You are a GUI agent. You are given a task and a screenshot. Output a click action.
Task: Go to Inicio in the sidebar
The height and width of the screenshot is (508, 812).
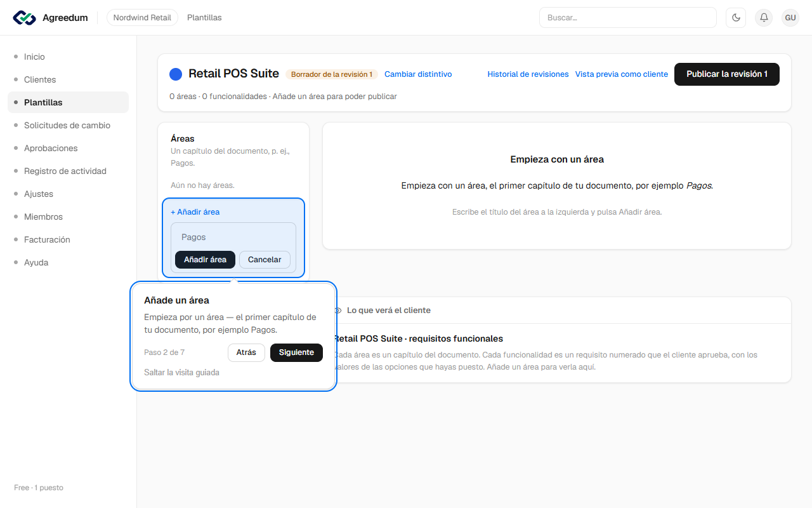coord(68,57)
